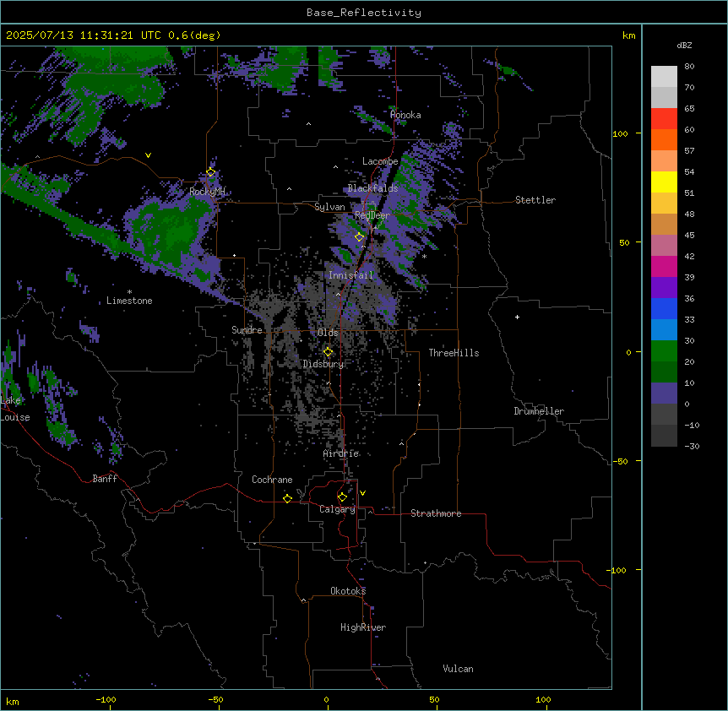The width and height of the screenshot is (728, 711).
Task: Select the diamond marker between Olds and Didsbury
Action: [x=329, y=352]
